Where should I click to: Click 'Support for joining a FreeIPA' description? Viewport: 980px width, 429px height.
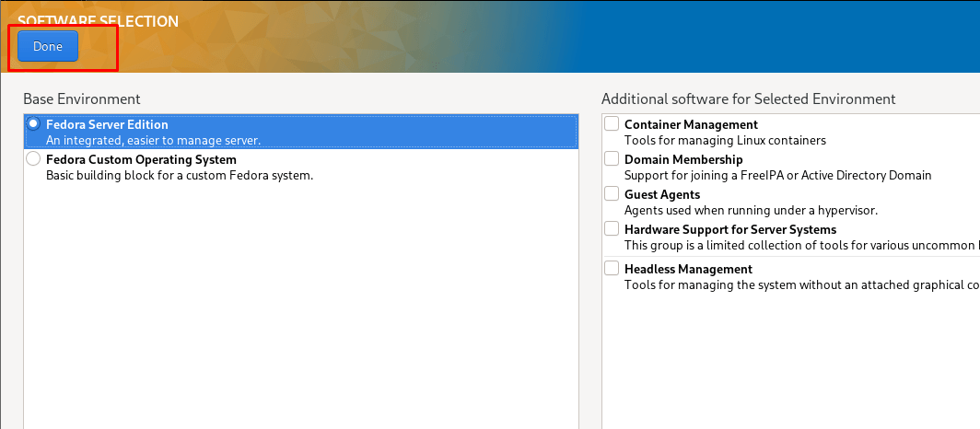[x=778, y=176]
